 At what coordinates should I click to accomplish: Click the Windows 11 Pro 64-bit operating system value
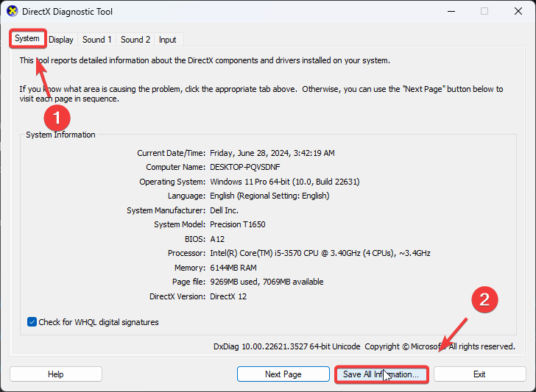285,182
